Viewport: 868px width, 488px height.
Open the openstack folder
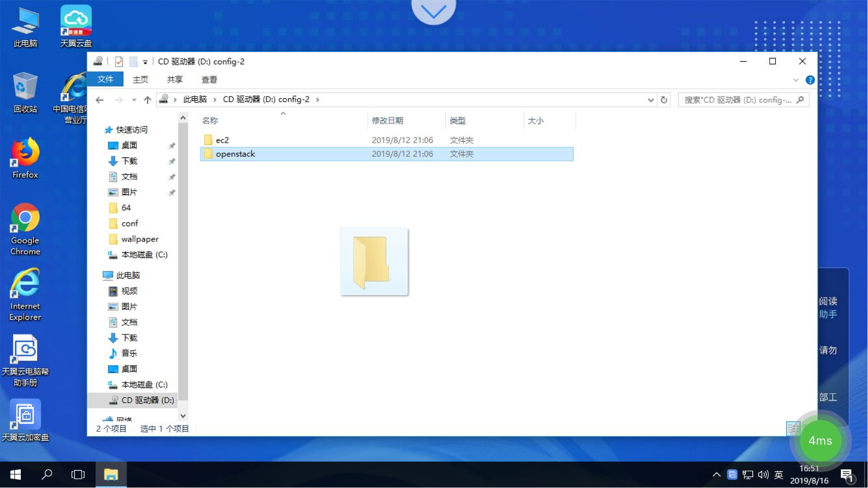pos(234,154)
